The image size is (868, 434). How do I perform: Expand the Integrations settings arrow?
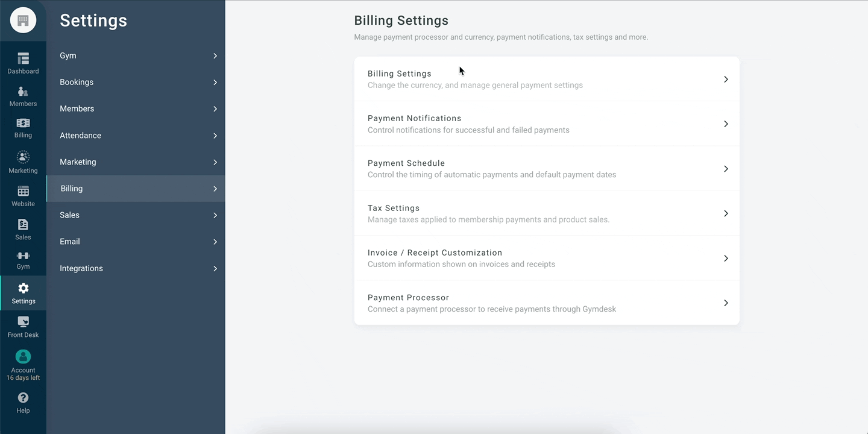215,269
